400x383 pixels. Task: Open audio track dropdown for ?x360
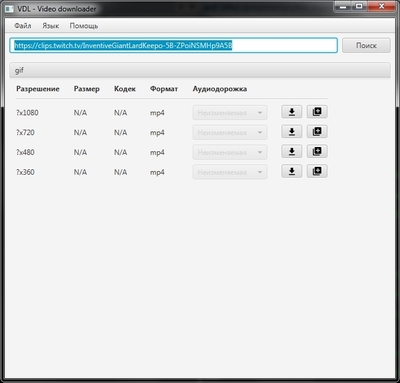pyautogui.click(x=230, y=172)
